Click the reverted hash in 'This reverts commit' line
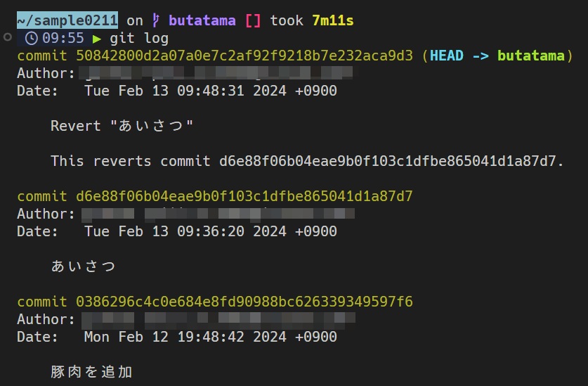The image size is (588, 386). tap(387, 161)
